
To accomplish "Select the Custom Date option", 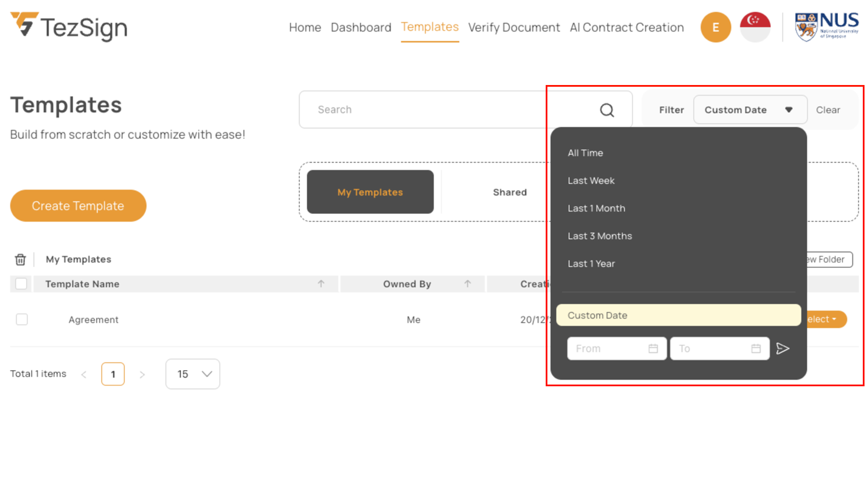I will click(x=678, y=315).
